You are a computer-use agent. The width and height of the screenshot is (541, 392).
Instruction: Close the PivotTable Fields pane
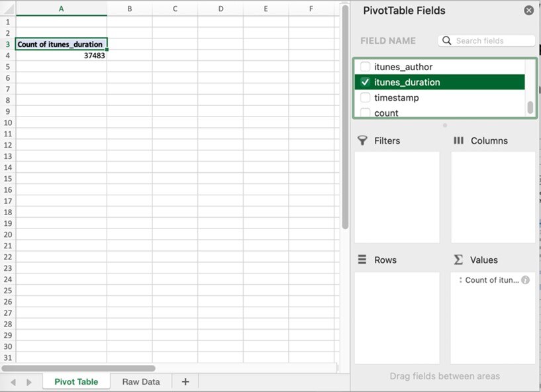(528, 11)
